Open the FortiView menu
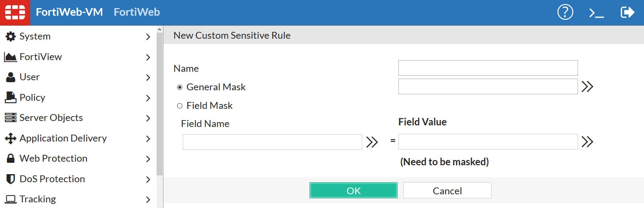 point(40,57)
